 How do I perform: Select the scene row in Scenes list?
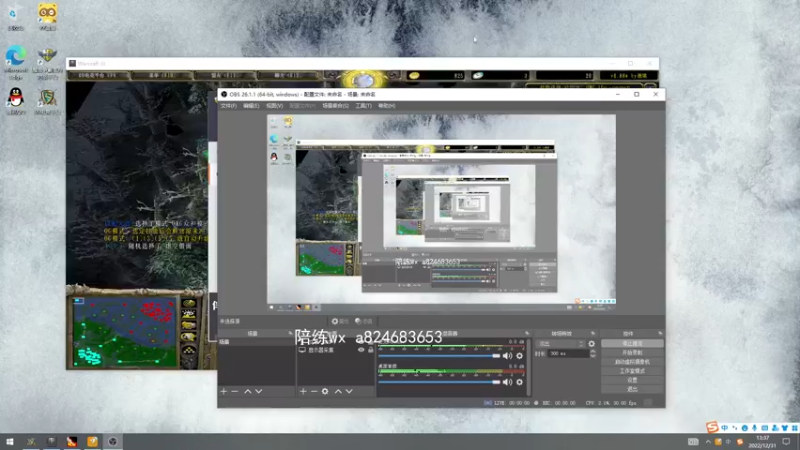pos(257,342)
